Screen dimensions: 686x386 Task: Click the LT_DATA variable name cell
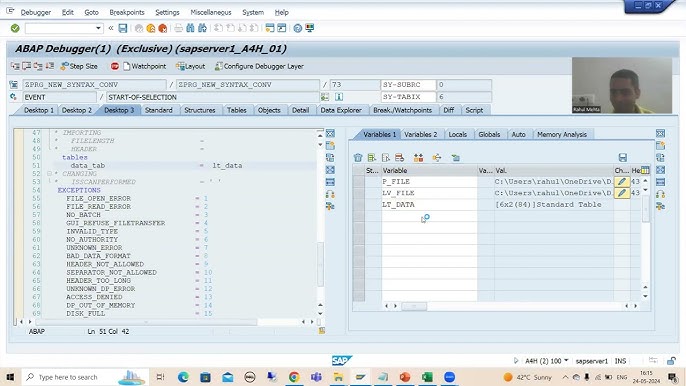tap(429, 204)
